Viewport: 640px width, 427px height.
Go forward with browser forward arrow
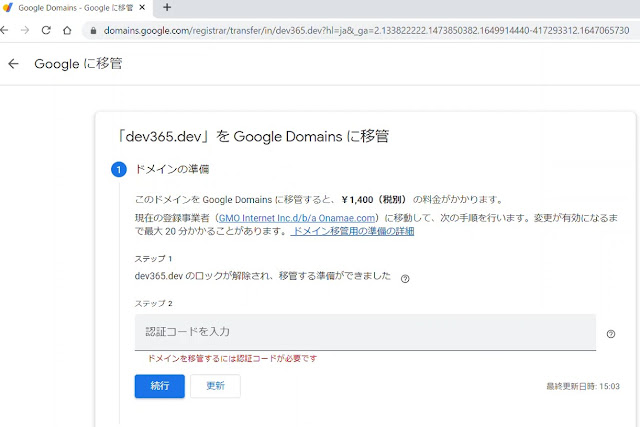25,30
